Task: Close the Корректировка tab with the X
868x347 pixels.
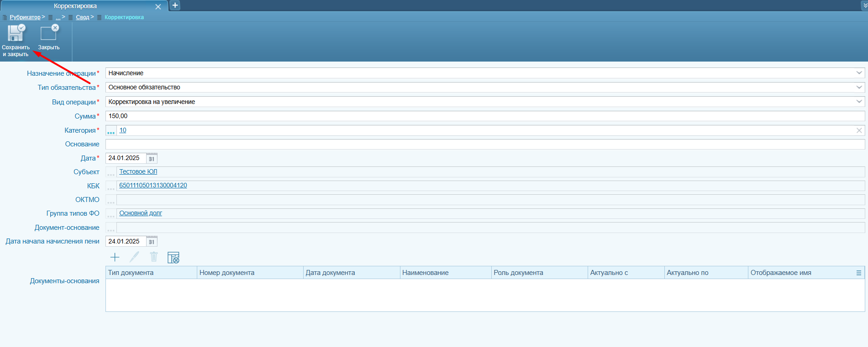Action: [158, 7]
